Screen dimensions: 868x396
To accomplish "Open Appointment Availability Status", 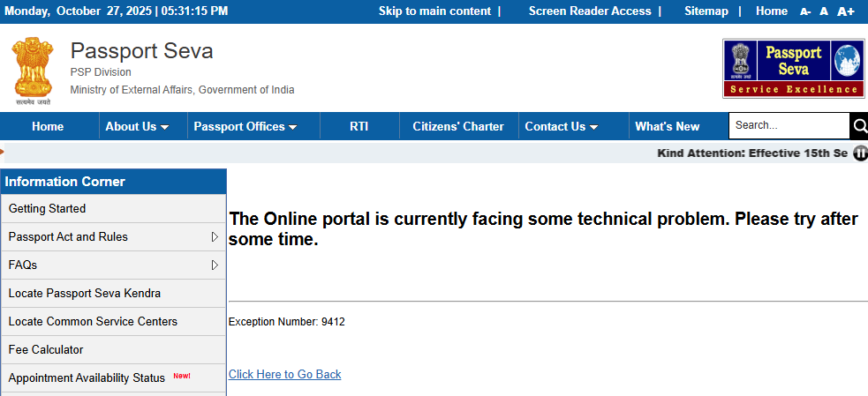I will 114,377.
